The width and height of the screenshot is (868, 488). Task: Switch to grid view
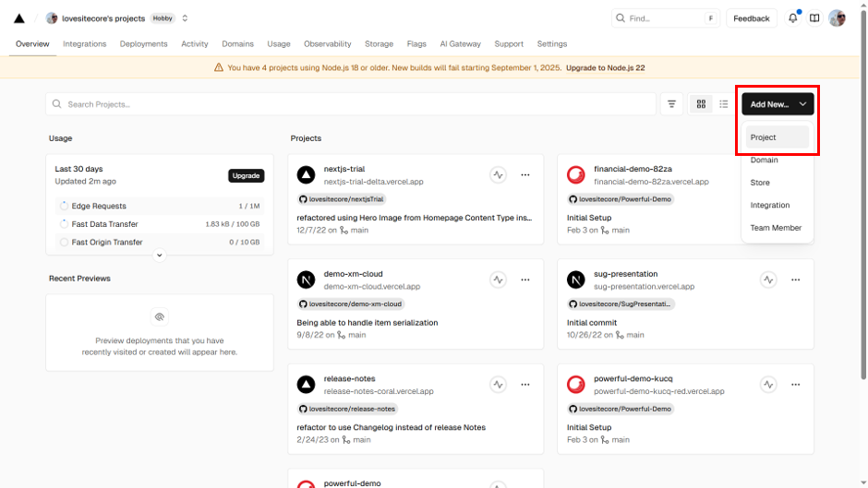tap(702, 104)
